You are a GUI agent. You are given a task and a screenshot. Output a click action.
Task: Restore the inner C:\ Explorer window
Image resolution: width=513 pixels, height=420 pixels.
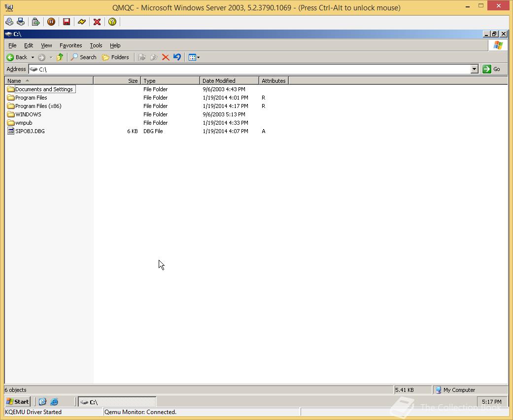(494, 34)
